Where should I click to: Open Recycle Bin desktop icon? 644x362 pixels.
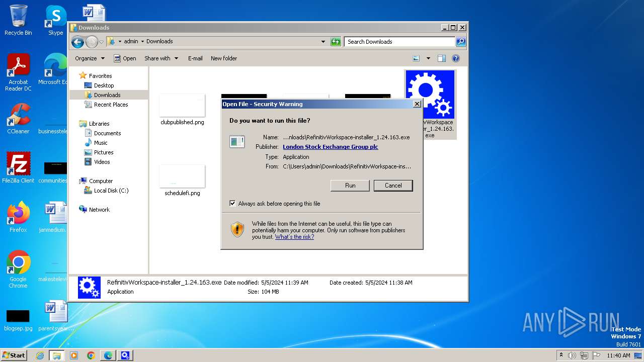point(18,20)
